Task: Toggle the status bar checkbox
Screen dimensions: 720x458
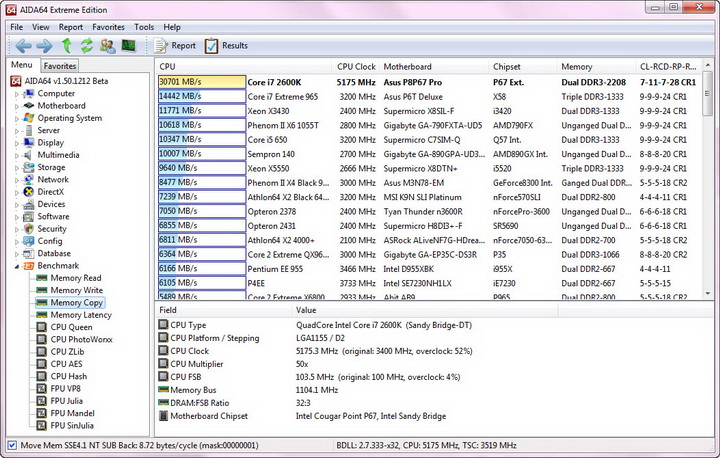Action: point(12,445)
